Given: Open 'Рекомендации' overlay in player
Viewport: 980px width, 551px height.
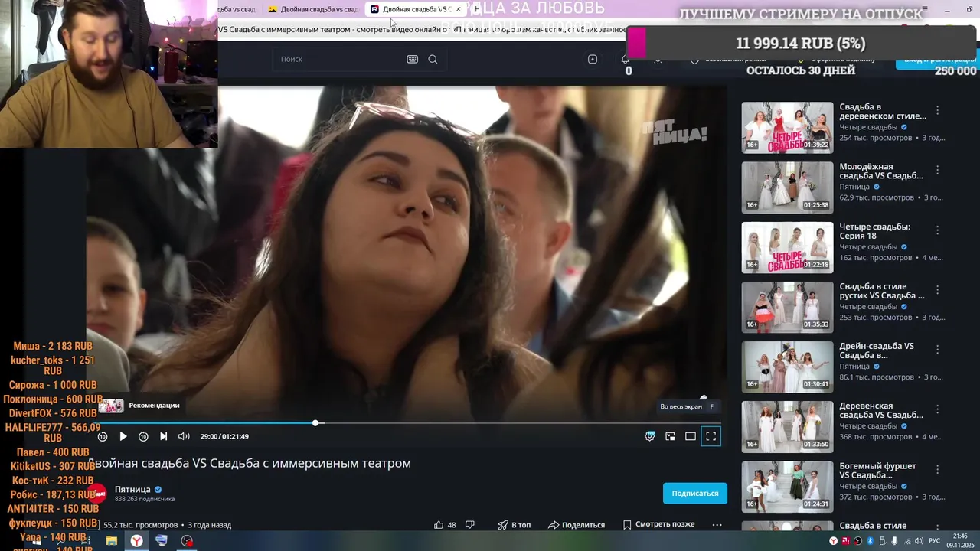Looking at the screenshot, I should click(x=139, y=406).
